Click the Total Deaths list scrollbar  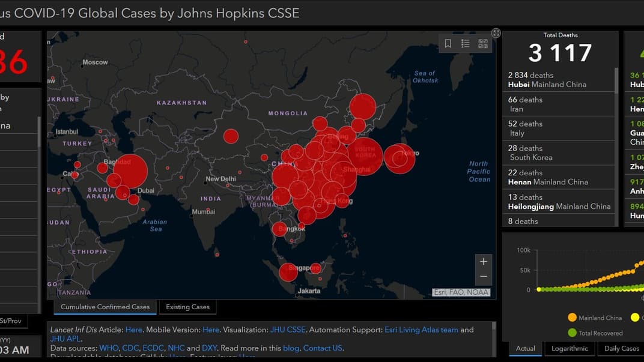[x=616, y=81]
